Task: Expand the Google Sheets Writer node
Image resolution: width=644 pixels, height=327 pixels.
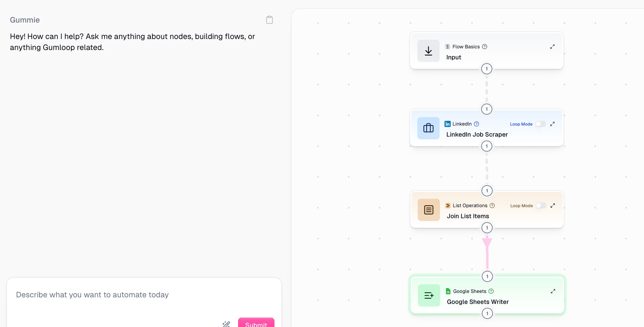Action: 553,291
